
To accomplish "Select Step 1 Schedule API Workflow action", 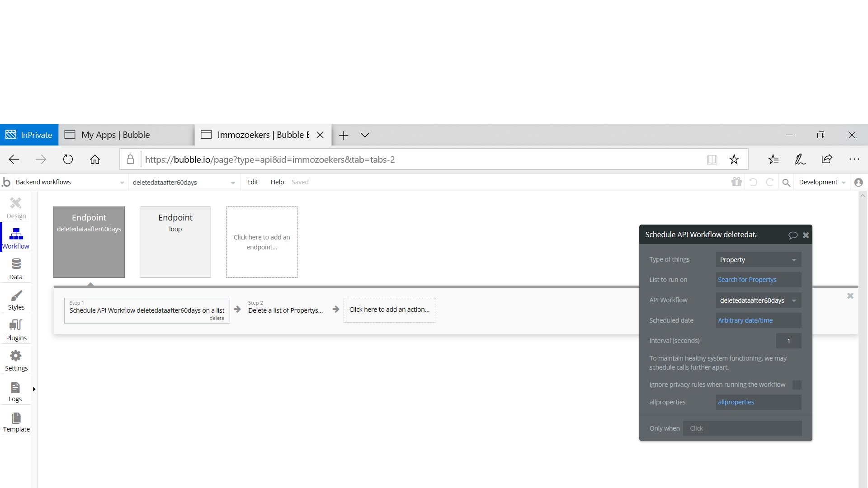I will [x=147, y=310].
